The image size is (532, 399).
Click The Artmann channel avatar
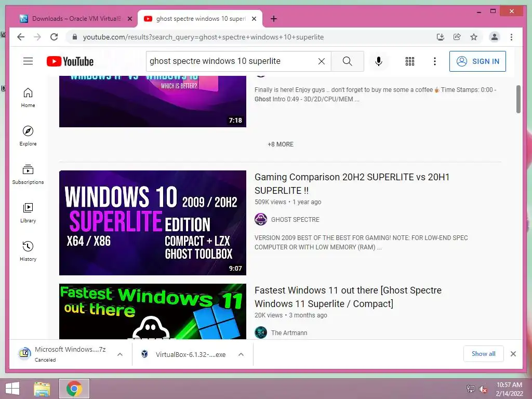(261, 332)
